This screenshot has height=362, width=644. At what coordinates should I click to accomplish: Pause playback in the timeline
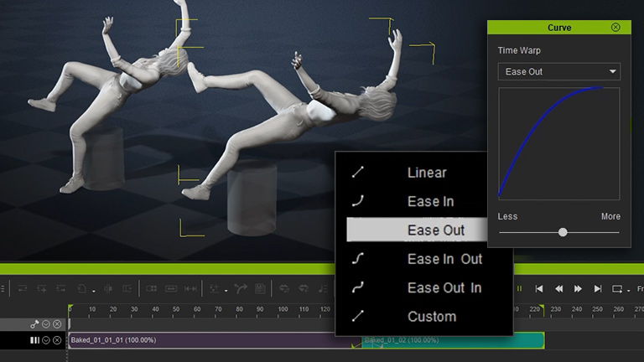coord(519,289)
